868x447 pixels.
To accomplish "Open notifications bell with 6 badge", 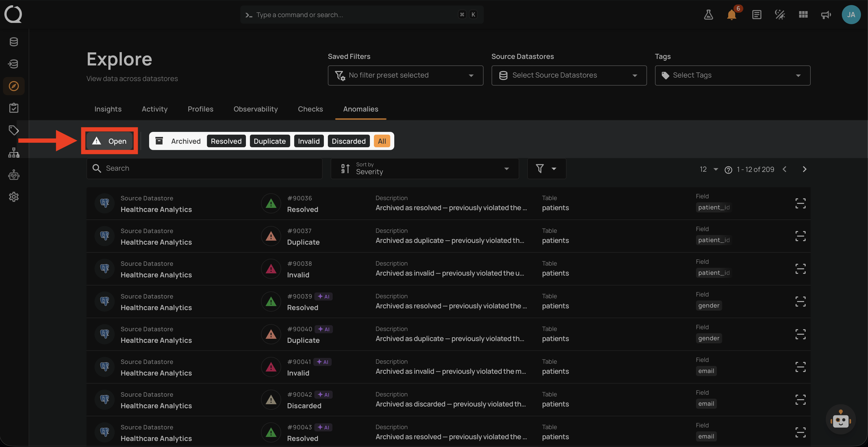I will point(732,15).
